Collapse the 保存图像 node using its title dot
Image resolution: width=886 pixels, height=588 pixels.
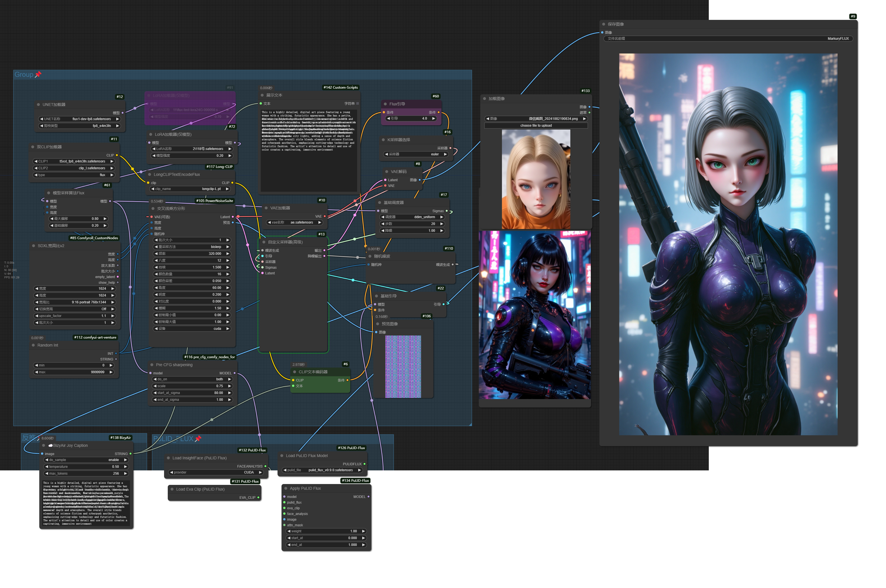click(x=604, y=24)
